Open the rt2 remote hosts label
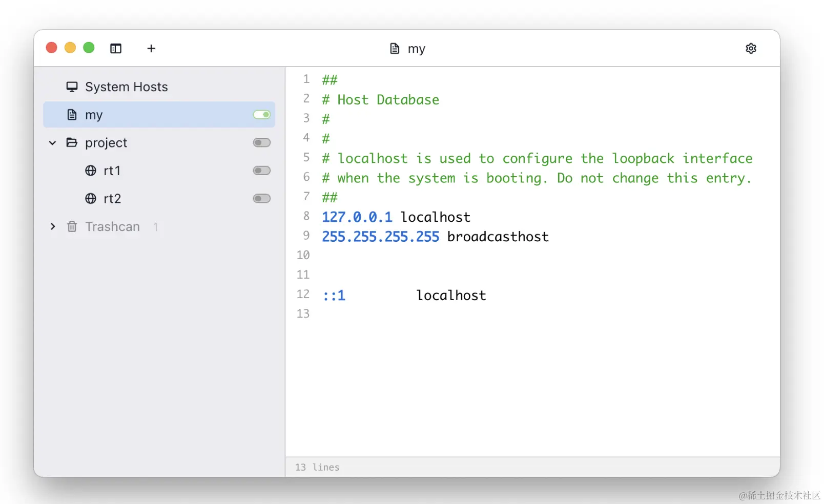 112,199
